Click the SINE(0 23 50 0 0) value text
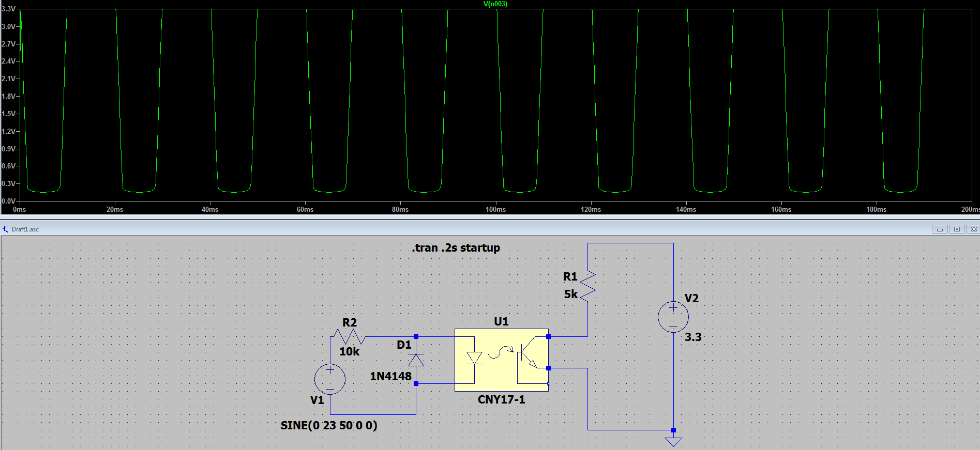The width and height of the screenshot is (980, 450). tap(329, 425)
